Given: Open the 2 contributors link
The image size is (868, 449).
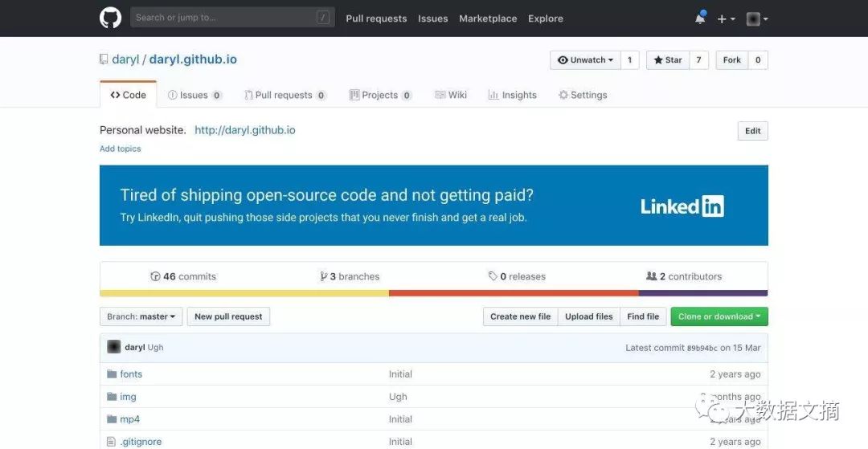Looking at the screenshot, I should click(x=684, y=276).
